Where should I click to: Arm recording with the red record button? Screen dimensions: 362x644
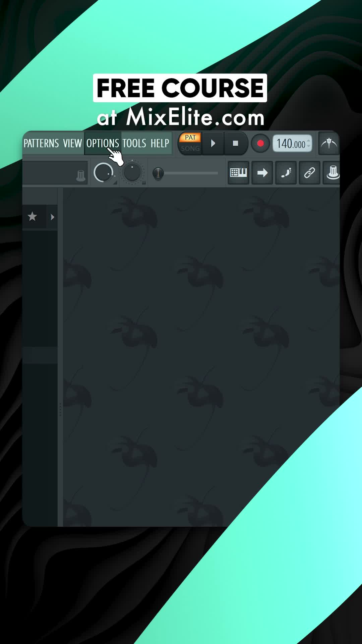(260, 144)
